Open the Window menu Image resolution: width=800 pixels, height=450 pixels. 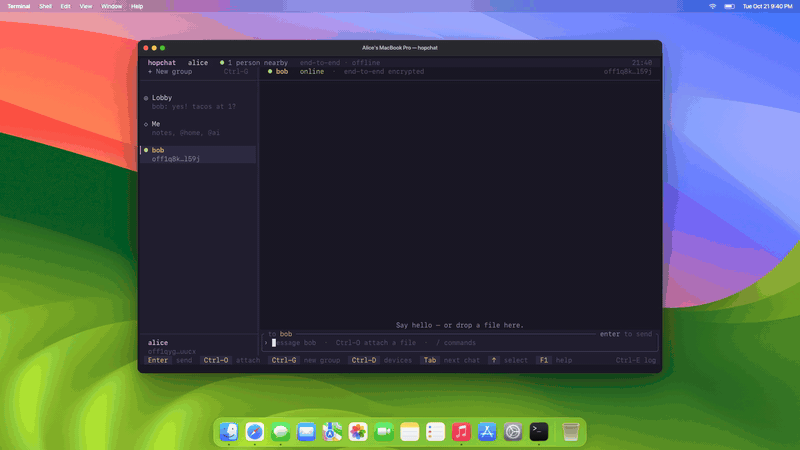(x=111, y=6)
